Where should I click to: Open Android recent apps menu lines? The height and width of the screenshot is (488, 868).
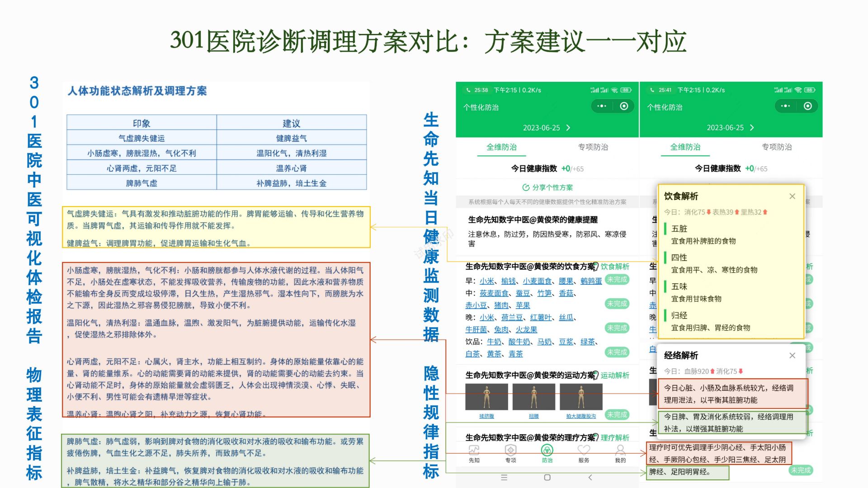[x=504, y=478]
